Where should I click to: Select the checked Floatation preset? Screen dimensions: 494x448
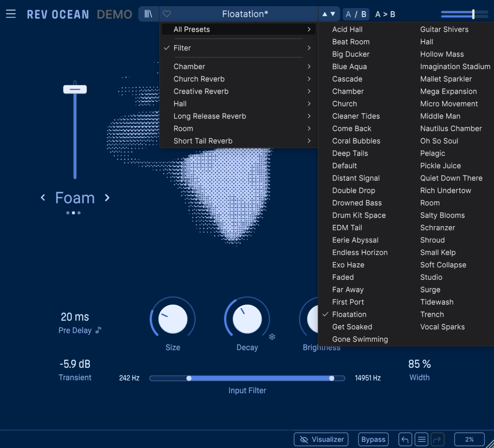[x=349, y=314]
